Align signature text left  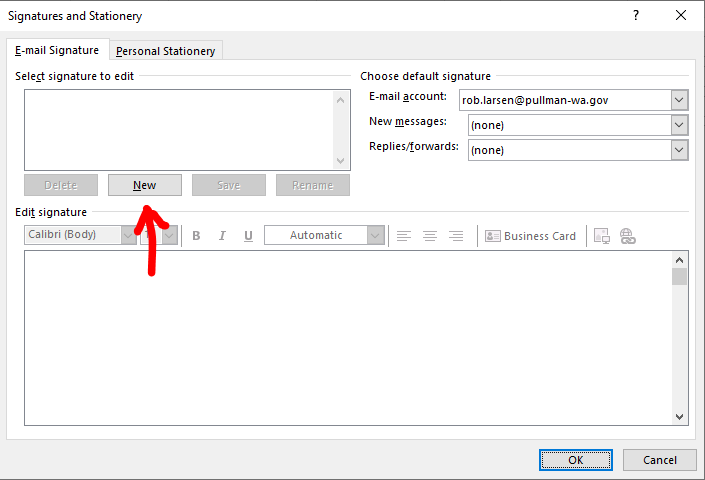tap(404, 236)
